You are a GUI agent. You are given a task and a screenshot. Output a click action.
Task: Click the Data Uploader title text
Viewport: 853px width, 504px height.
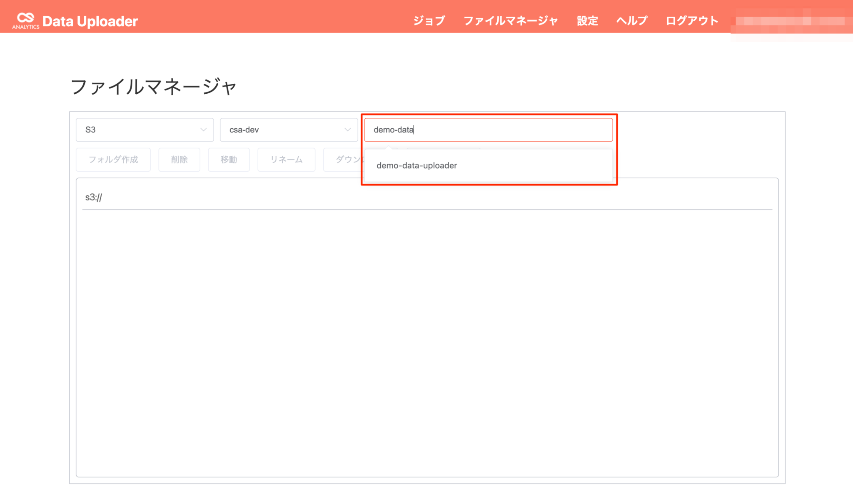[x=90, y=21]
